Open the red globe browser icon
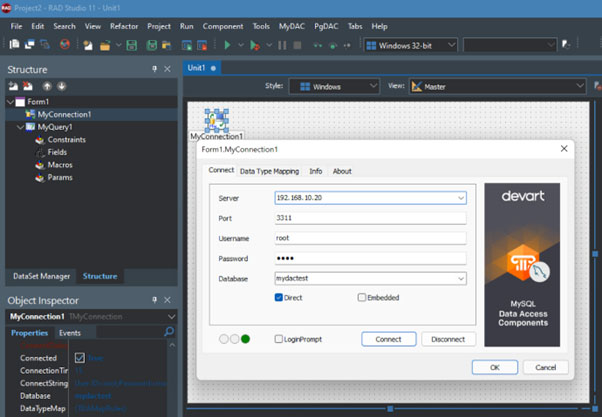602x417 pixels. 65,45
